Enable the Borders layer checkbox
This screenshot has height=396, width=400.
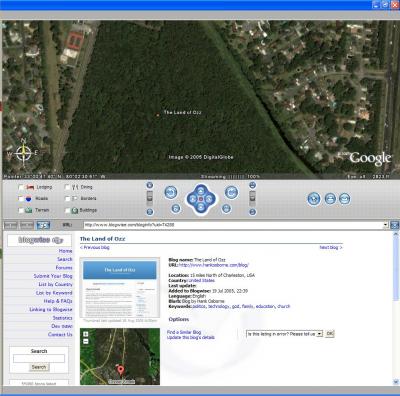point(67,199)
